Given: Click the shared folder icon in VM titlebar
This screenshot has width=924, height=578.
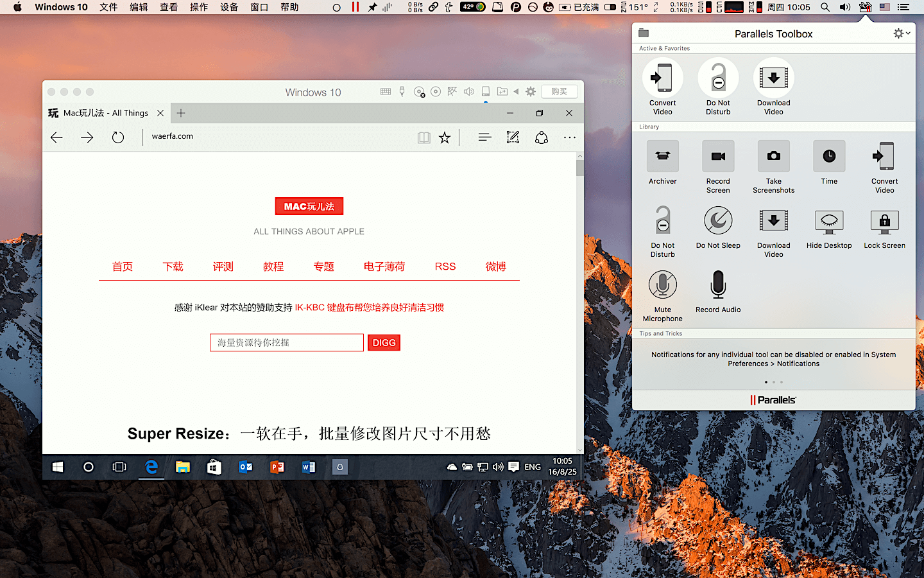Looking at the screenshot, I should click(x=502, y=92).
